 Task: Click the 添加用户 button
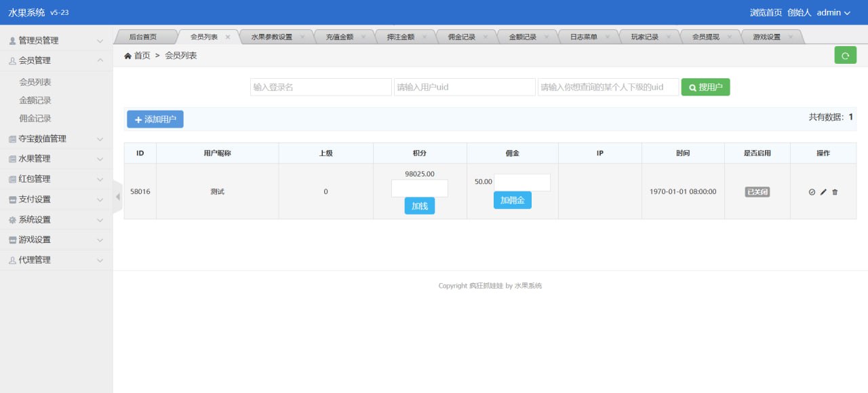point(155,119)
